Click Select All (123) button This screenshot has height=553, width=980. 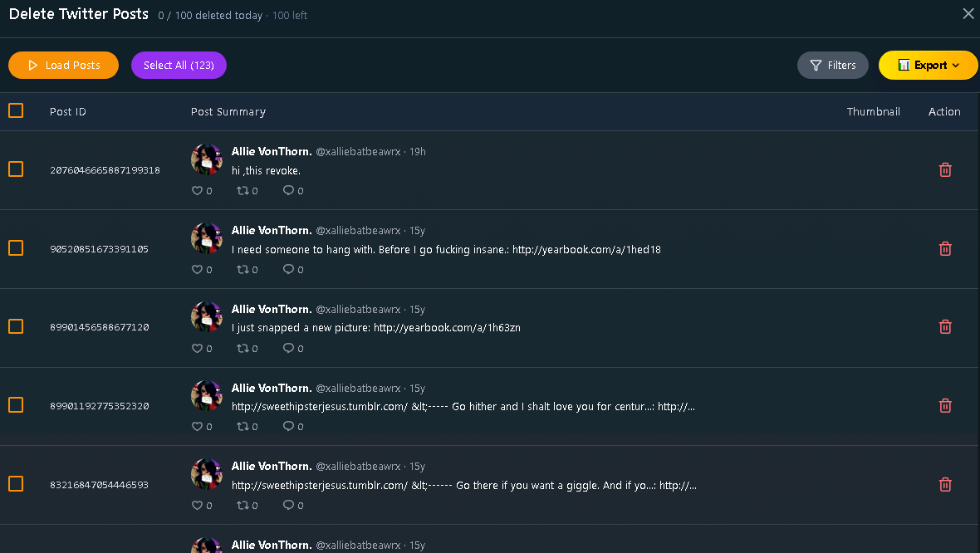(x=179, y=65)
